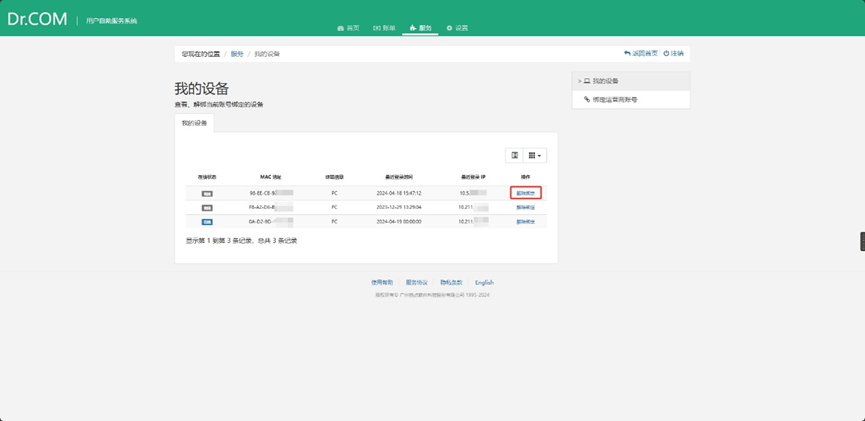Select the 我的设备 tab
This screenshot has height=421, width=865.
coord(194,123)
